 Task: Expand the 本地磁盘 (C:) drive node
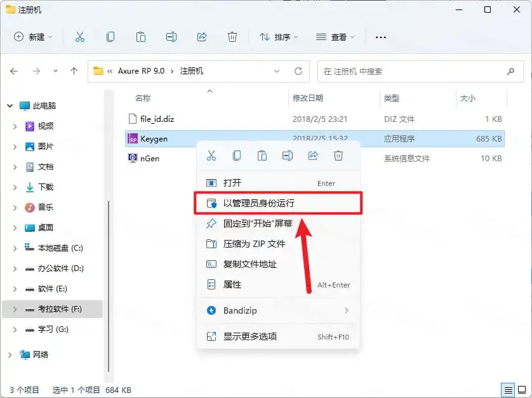[x=15, y=248]
